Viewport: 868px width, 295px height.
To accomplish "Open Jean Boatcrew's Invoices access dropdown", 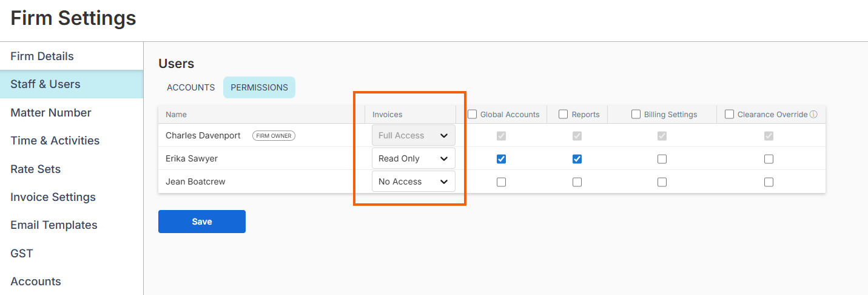I will click(413, 181).
